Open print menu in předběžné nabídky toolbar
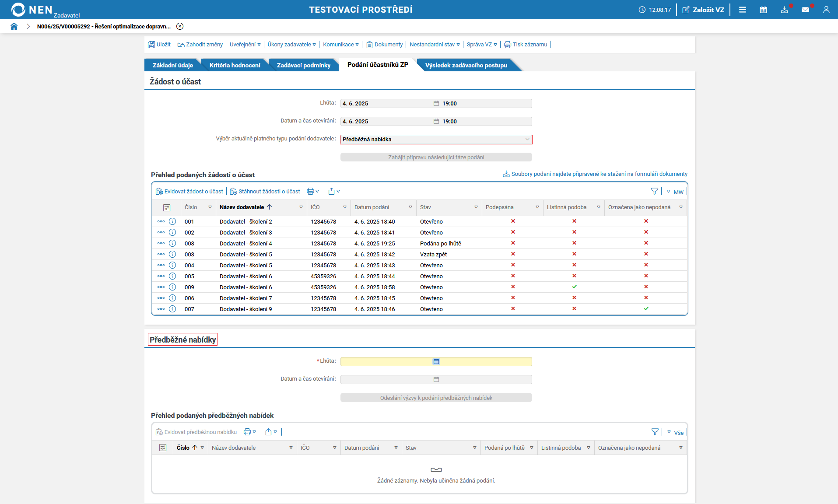The image size is (838, 504). [250, 432]
